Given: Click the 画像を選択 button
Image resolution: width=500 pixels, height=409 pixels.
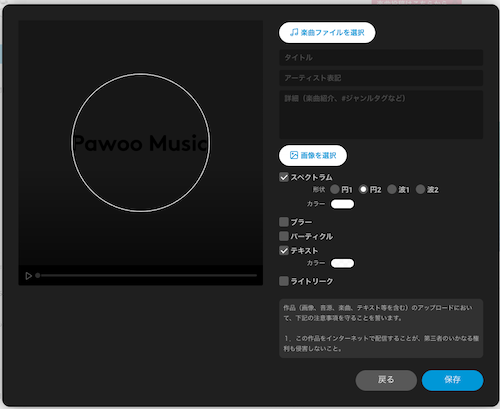Looking at the screenshot, I should (313, 155).
